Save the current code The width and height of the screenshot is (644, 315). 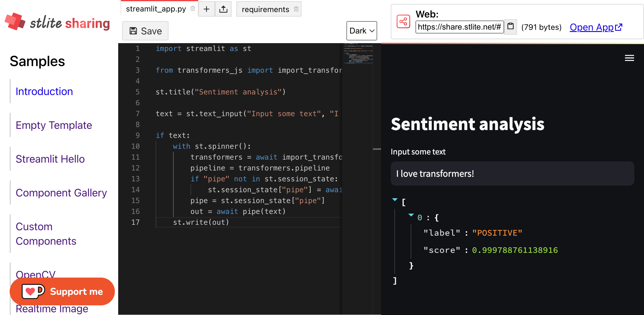(x=145, y=31)
